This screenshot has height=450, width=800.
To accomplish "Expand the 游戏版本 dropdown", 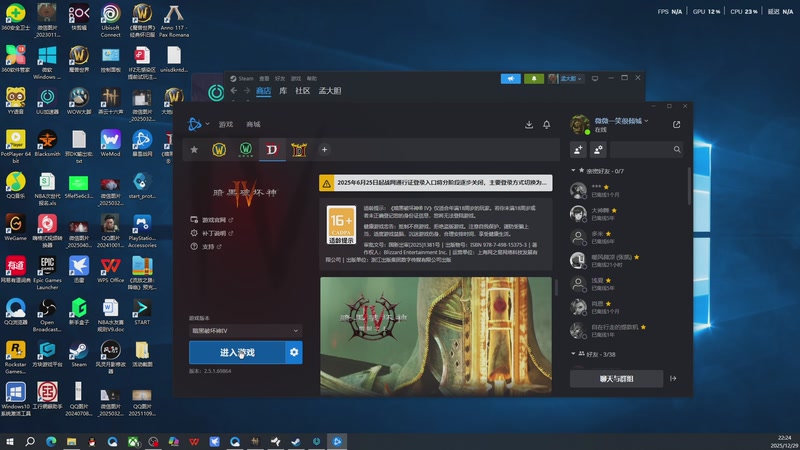I will coord(245,331).
